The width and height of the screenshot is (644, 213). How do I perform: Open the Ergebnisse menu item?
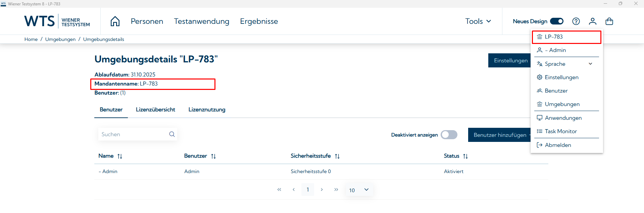tap(259, 21)
